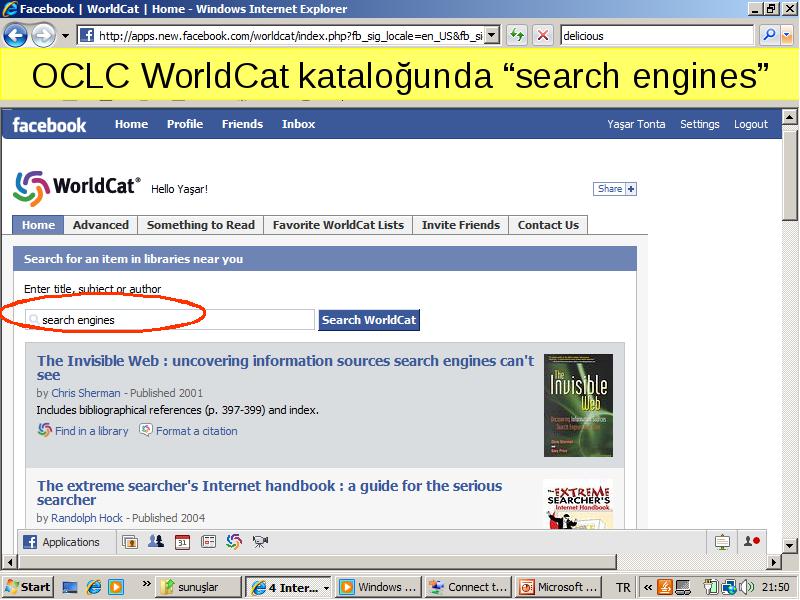This screenshot has width=800, height=600.
Task: Click the facebook logo
Action: tap(49, 125)
